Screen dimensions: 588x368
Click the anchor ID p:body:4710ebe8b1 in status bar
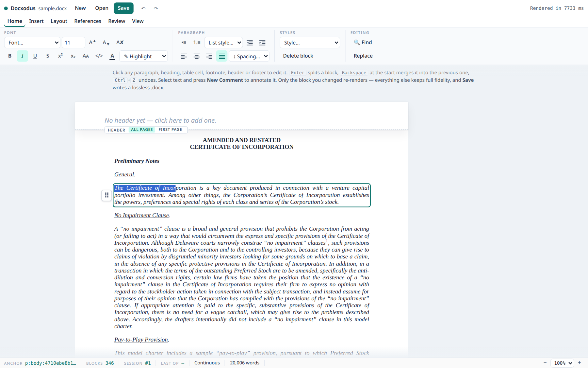(50, 363)
